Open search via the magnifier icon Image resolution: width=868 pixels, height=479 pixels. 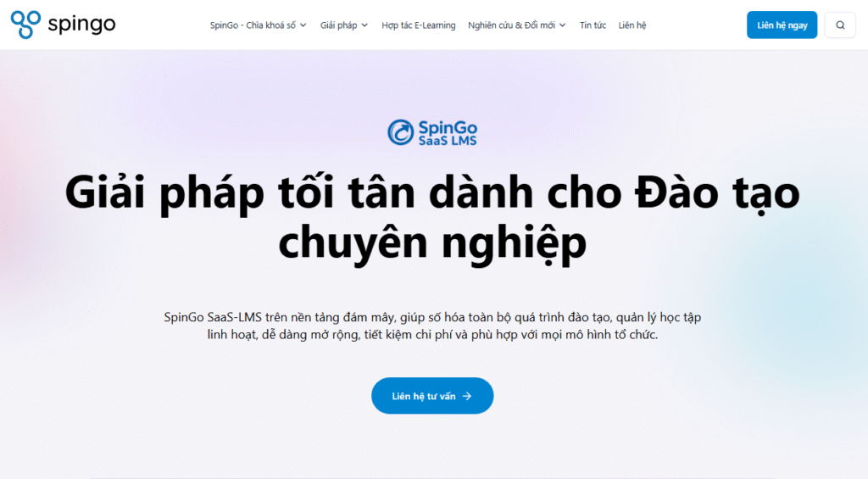point(840,25)
